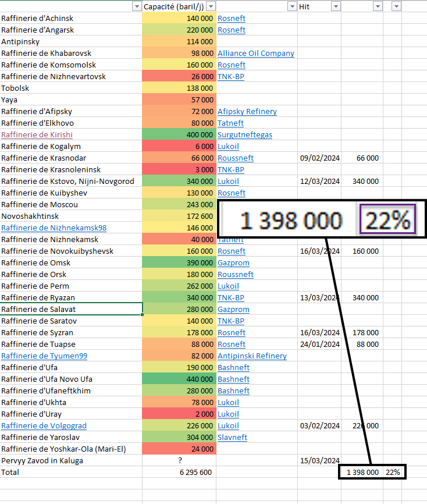Select the red 2 000 capacity cell
The image size is (427, 504).
click(x=179, y=414)
